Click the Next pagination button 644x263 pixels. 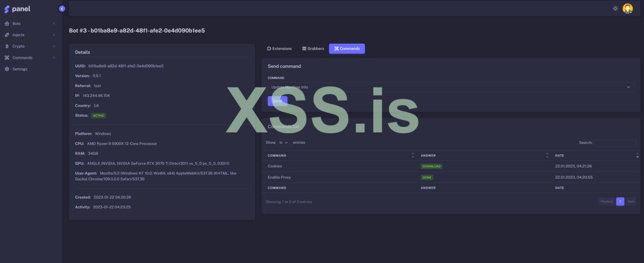pos(631,202)
